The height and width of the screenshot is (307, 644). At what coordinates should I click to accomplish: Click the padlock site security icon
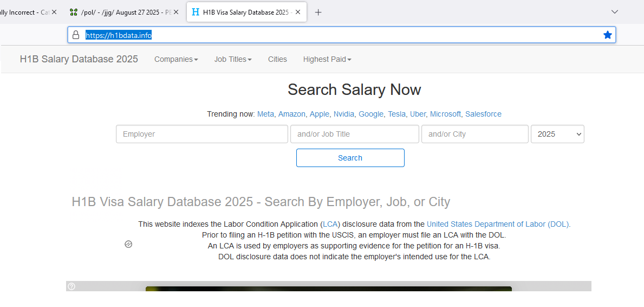click(76, 35)
